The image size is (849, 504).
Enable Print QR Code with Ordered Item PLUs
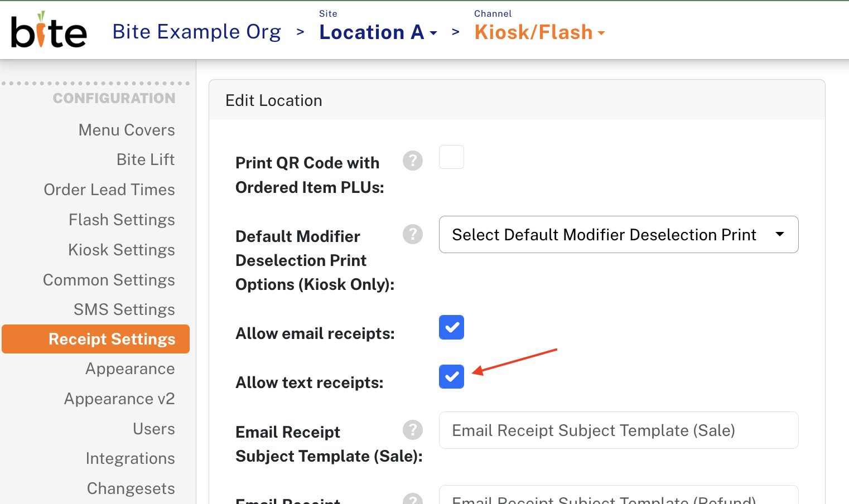pos(451,157)
